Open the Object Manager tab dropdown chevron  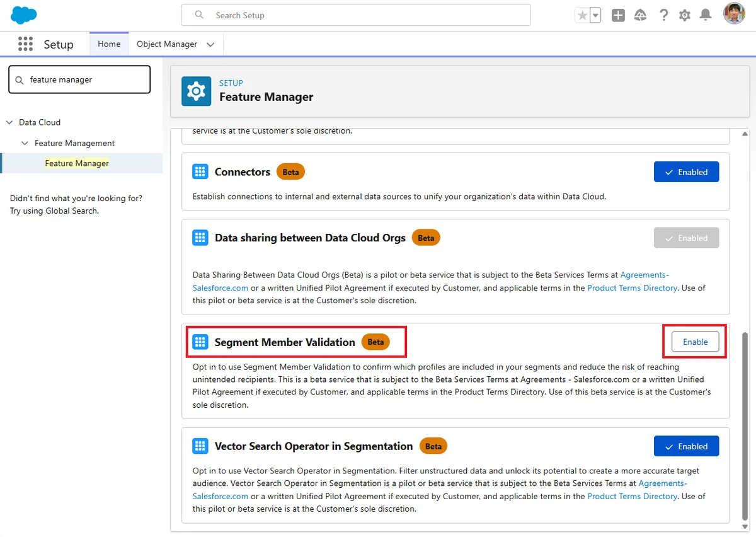coord(210,45)
